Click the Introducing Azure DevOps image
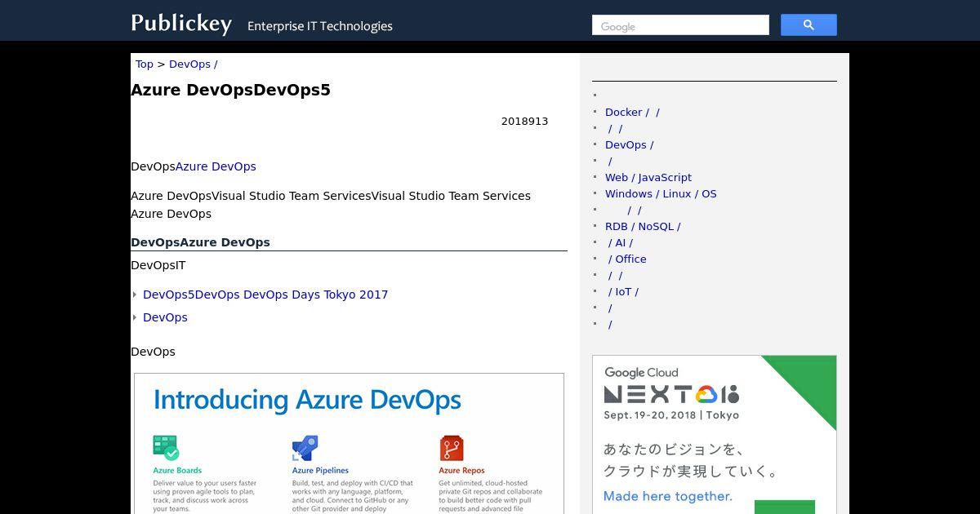 [349, 444]
